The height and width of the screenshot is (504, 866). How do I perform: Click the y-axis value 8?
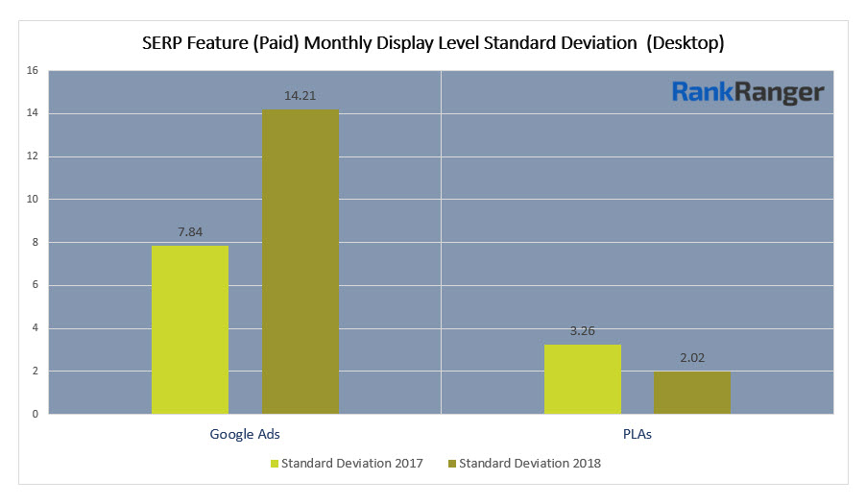pyautogui.click(x=36, y=242)
